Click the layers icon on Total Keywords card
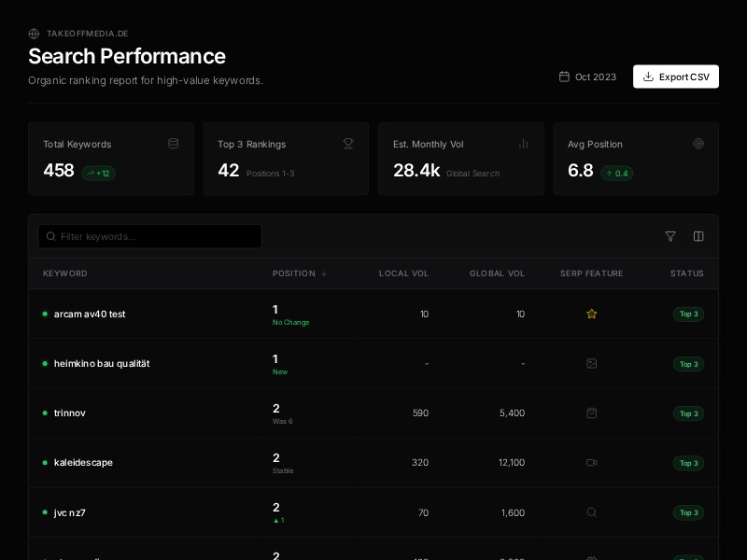 click(x=174, y=144)
